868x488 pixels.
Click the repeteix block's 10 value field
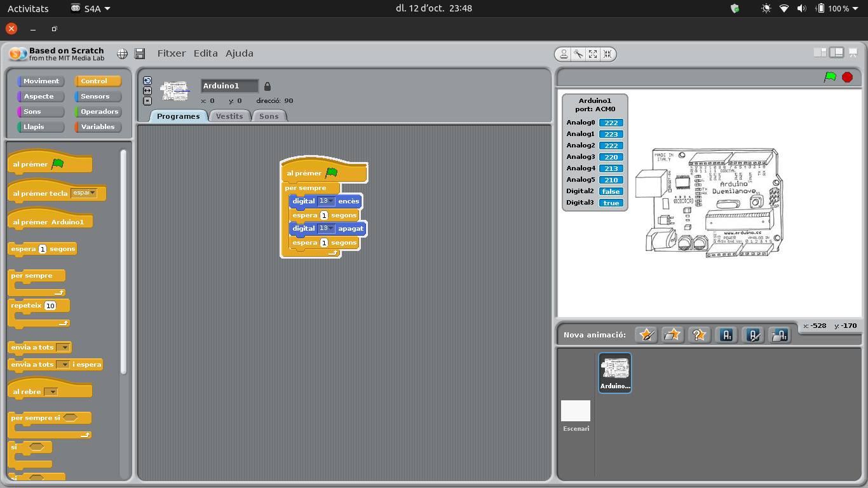(50, 306)
